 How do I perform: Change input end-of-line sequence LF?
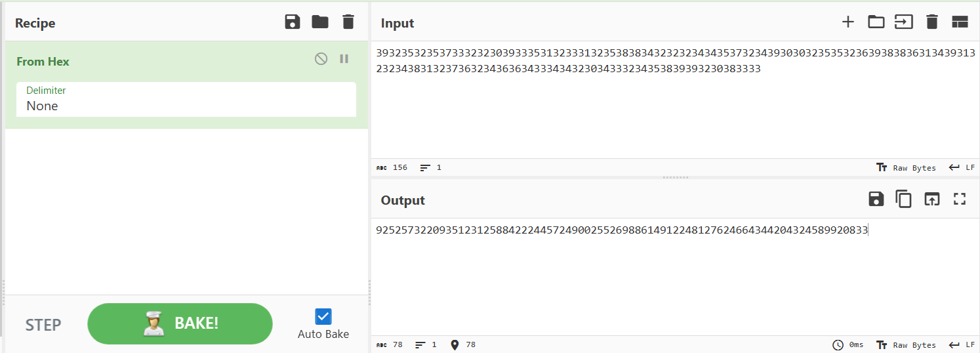pos(962,168)
